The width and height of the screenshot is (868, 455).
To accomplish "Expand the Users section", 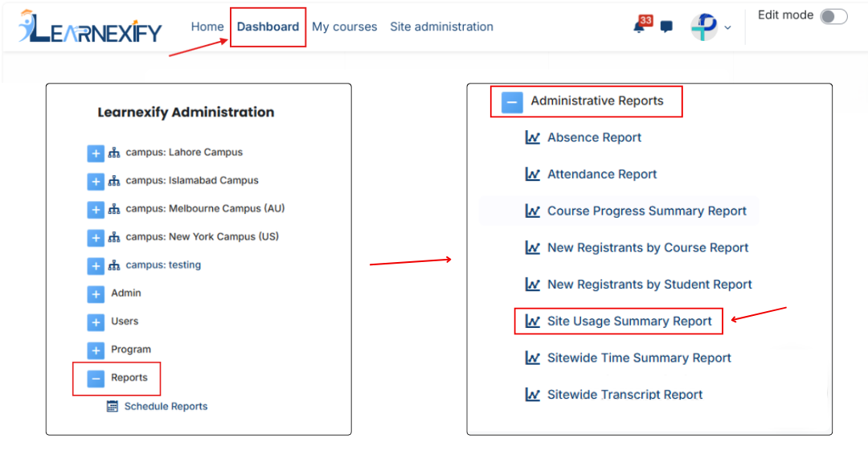I will (96, 322).
